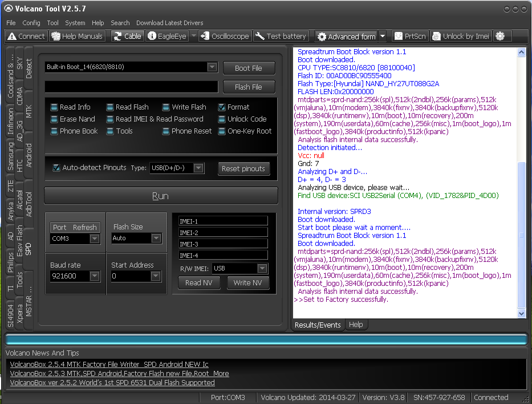Click Download Latest Drivers menu

[170, 23]
